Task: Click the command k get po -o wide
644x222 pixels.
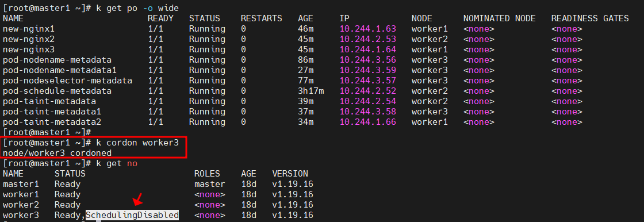Action: click(137, 8)
